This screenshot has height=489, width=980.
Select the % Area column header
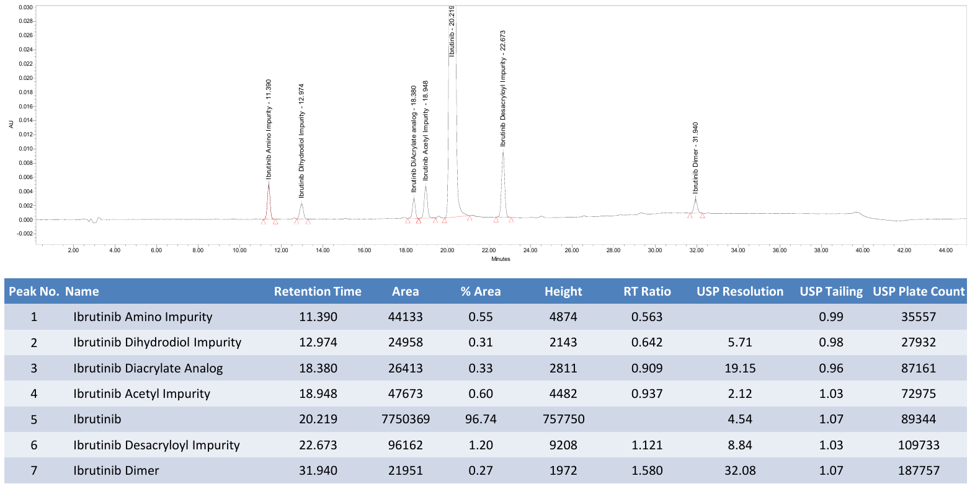[x=481, y=291]
